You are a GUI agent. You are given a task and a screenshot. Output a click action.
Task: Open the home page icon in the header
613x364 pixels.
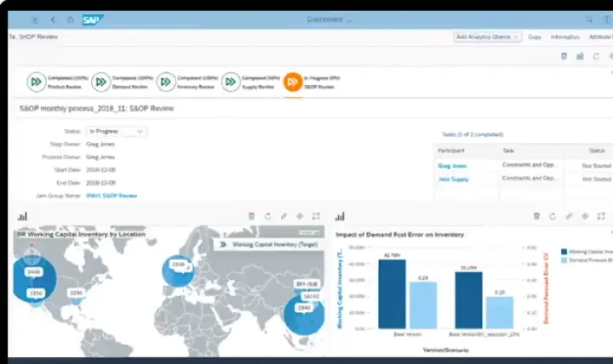[71, 20]
